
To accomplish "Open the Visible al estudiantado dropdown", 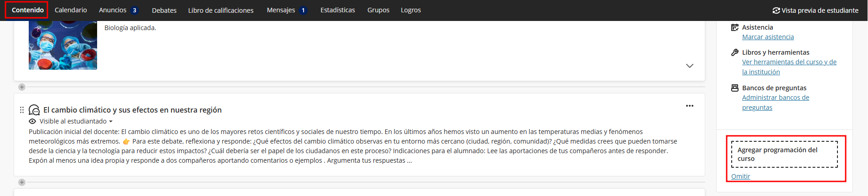I will tap(76, 121).
